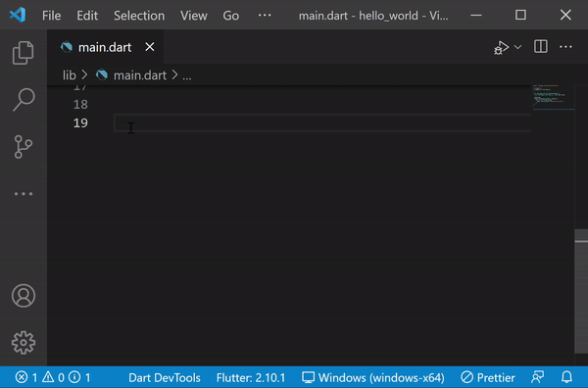Image resolution: width=588 pixels, height=388 pixels.
Task: Click the VS Code logo icon
Action: coord(18,15)
